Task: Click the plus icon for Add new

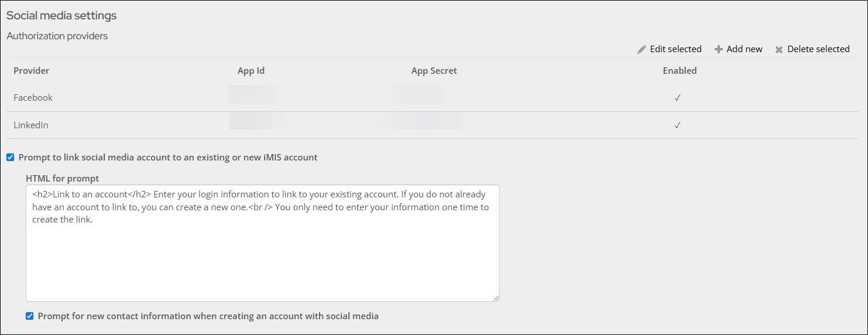Action: [719, 49]
